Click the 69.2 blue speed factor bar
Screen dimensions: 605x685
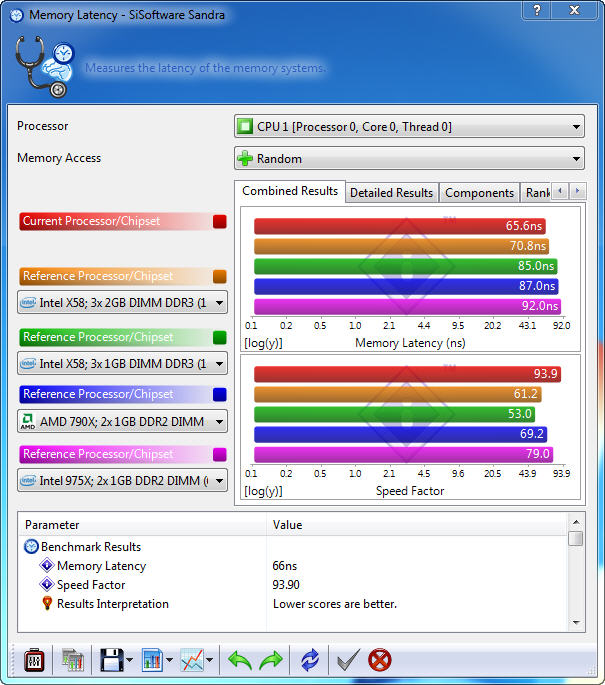(x=401, y=434)
